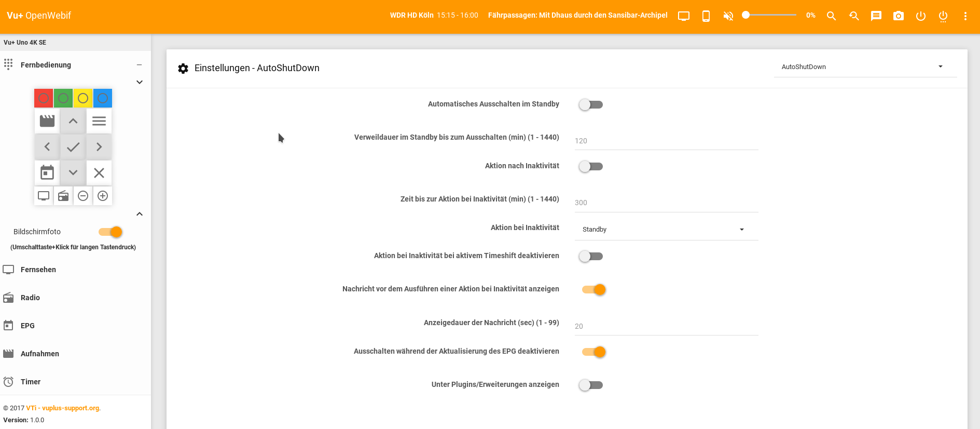980x429 pixels.
Task: Click the TV screen icon in top bar
Action: tap(684, 16)
